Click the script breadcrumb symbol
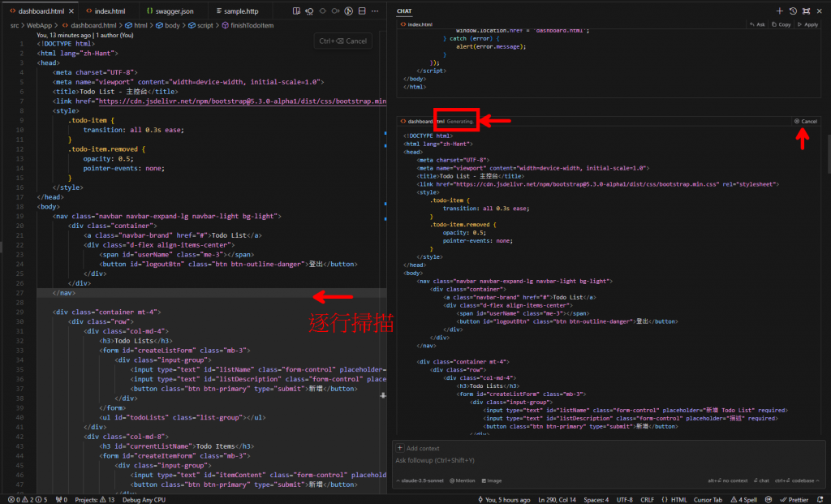831x504 pixels. pyautogui.click(x=201, y=25)
